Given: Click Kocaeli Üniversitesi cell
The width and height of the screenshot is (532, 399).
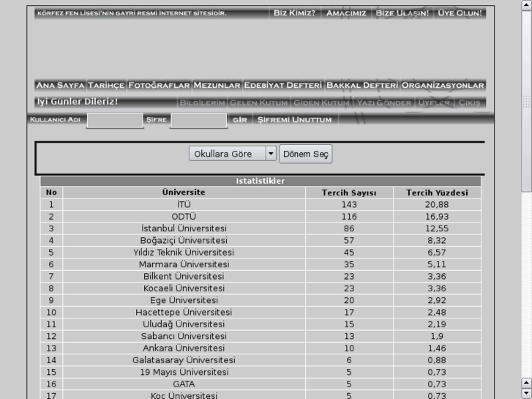Looking at the screenshot, I should 184,288.
